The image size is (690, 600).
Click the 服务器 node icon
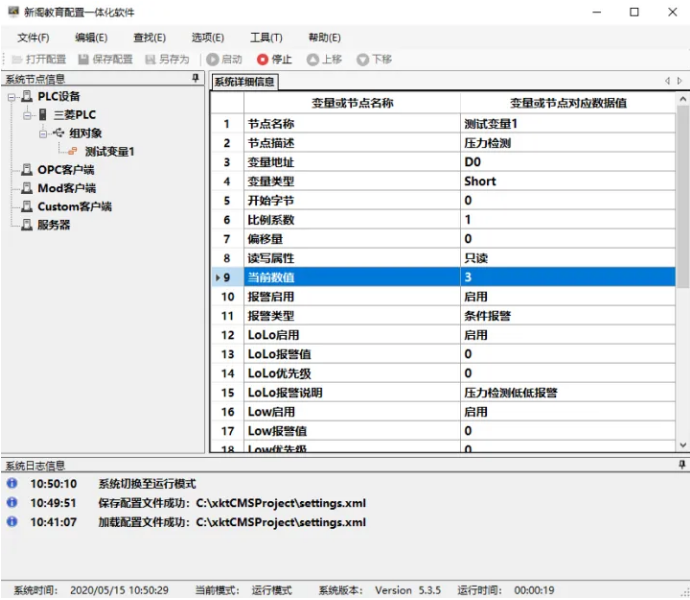coord(27,225)
